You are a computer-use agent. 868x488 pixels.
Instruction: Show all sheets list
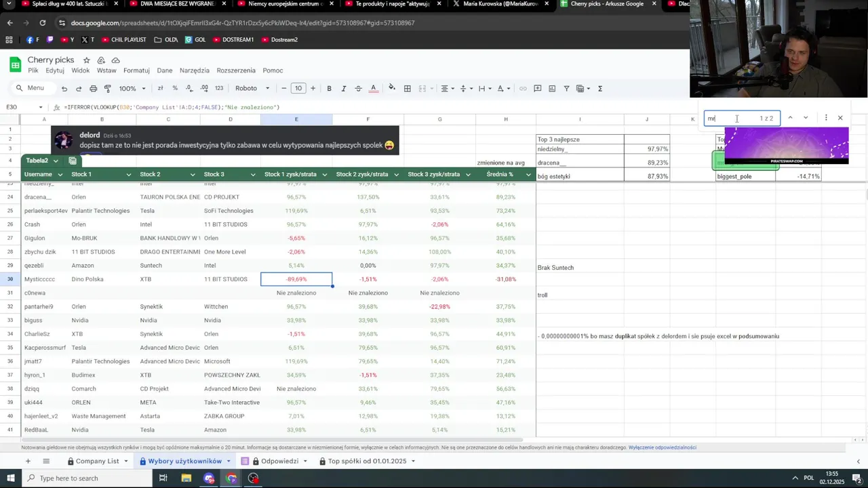pos(46,461)
